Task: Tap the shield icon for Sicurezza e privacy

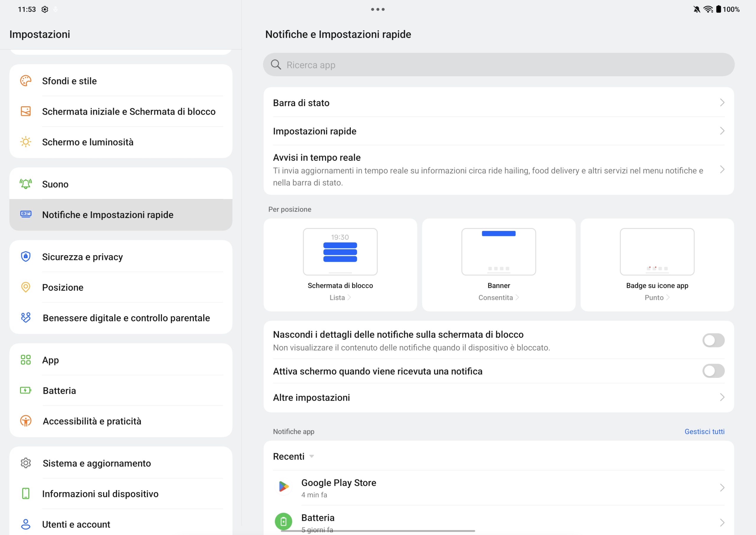Action: coord(26,256)
